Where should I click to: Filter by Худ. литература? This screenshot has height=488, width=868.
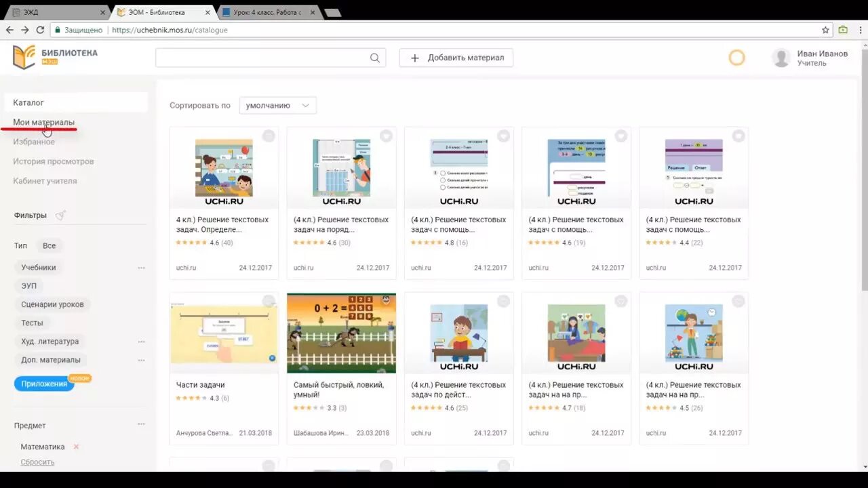tap(50, 342)
